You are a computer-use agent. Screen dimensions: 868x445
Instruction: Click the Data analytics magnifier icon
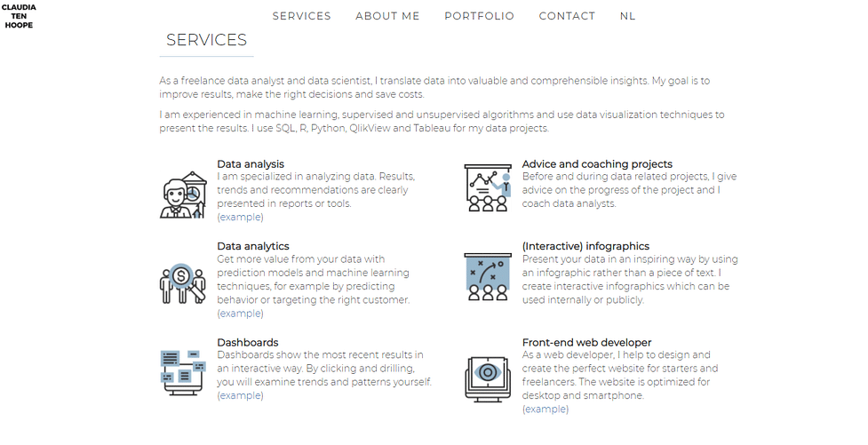tap(183, 283)
